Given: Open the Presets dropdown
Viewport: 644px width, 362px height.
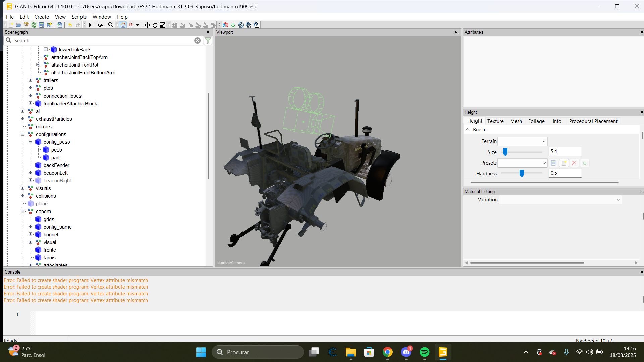Looking at the screenshot, I should [523, 163].
